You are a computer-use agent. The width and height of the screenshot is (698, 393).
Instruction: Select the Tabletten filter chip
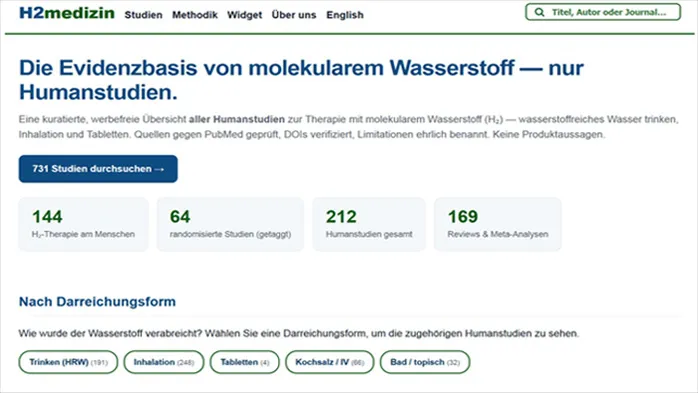(x=244, y=362)
